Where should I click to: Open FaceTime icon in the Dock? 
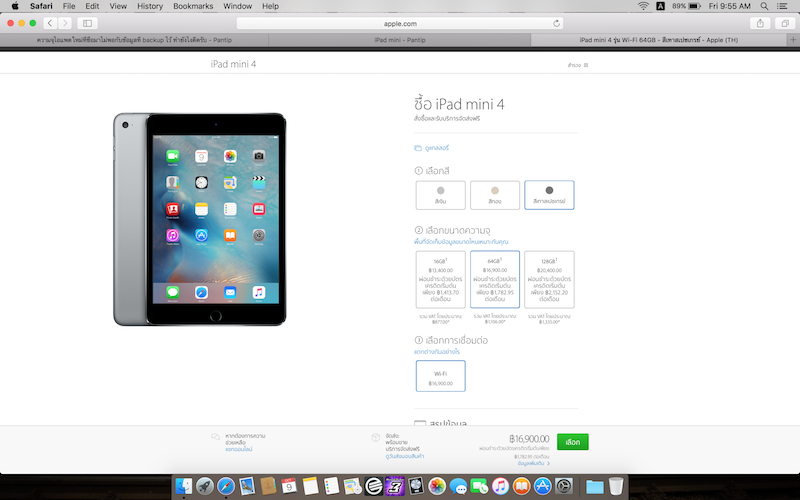click(x=479, y=486)
